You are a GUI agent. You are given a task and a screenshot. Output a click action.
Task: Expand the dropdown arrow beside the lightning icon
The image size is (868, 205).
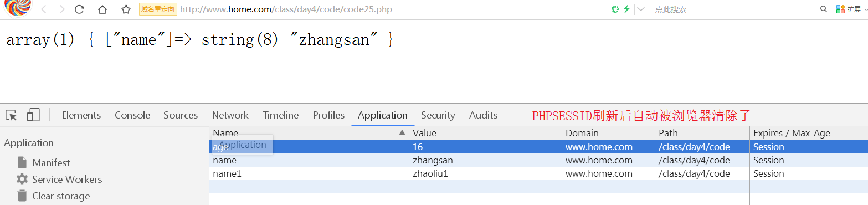(641, 9)
